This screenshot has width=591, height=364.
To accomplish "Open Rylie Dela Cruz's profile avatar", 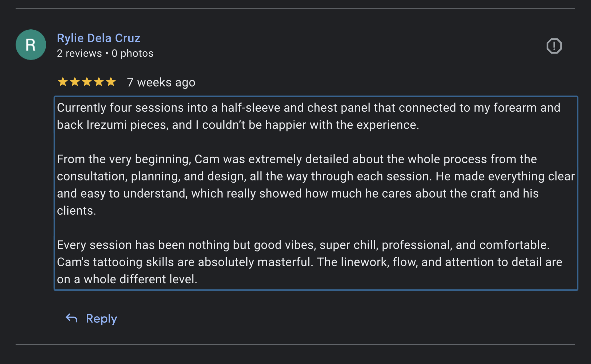I will (x=31, y=45).
